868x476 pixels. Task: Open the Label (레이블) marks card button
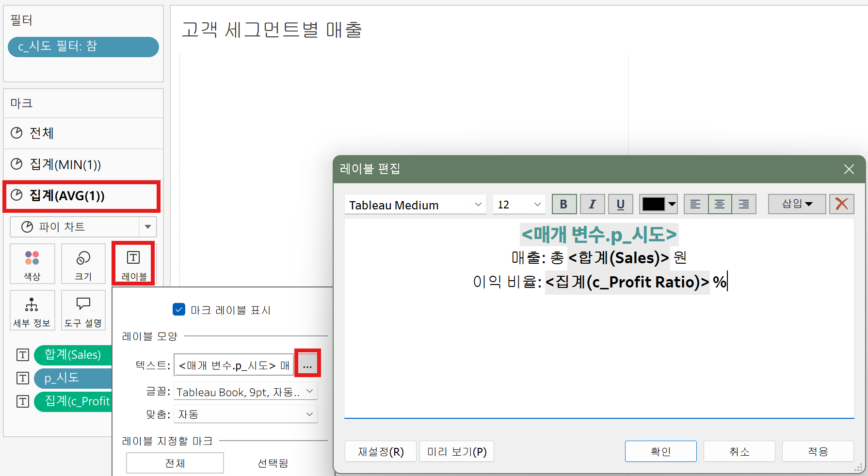coord(133,263)
